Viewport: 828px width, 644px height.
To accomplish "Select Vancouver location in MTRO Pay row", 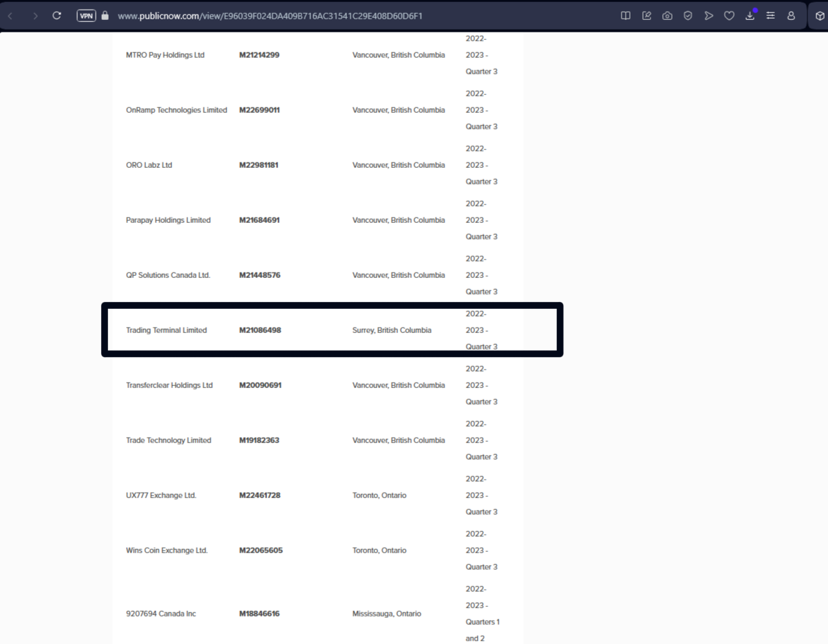I will 399,55.
